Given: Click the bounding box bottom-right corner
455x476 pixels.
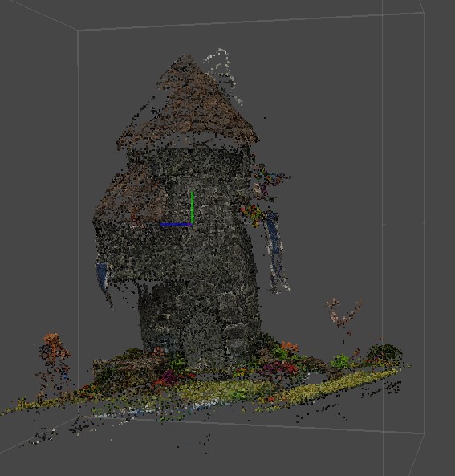Looking at the screenshot, I should point(424,433).
